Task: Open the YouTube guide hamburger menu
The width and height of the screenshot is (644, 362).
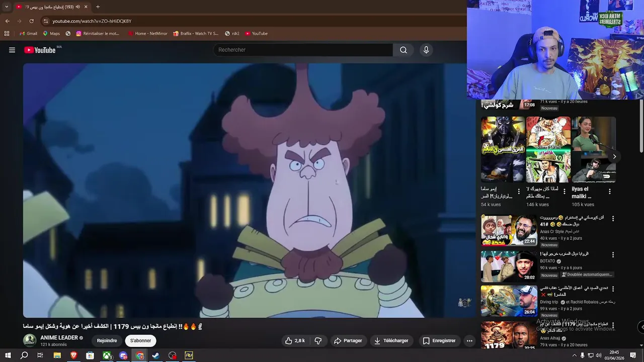Action: click(12, 50)
